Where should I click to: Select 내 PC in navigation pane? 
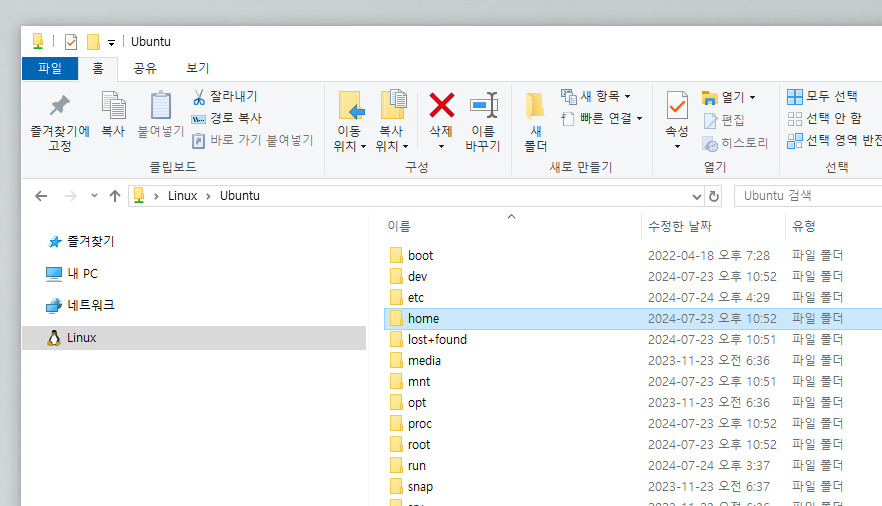point(71,274)
